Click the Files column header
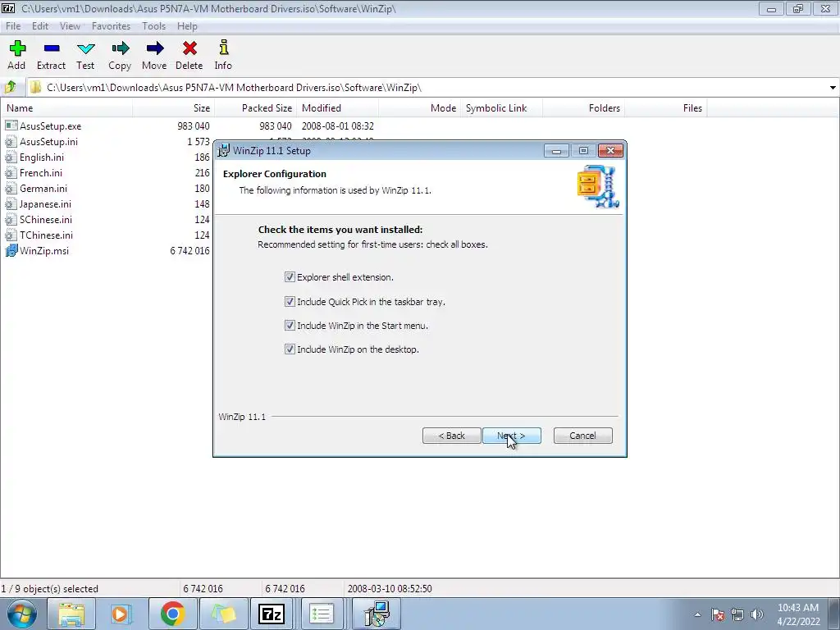 pos(665,107)
